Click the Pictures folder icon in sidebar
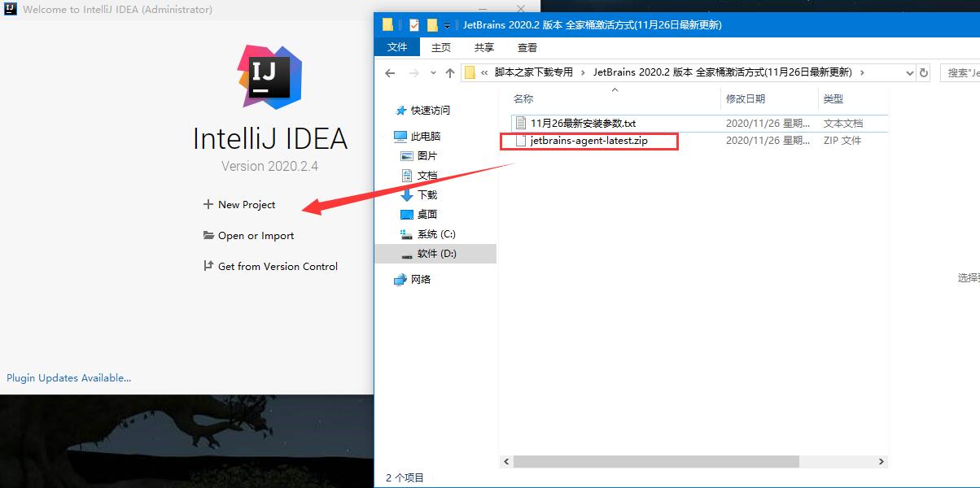This screenshot has width=980, height=488. [x=407, y=156]
